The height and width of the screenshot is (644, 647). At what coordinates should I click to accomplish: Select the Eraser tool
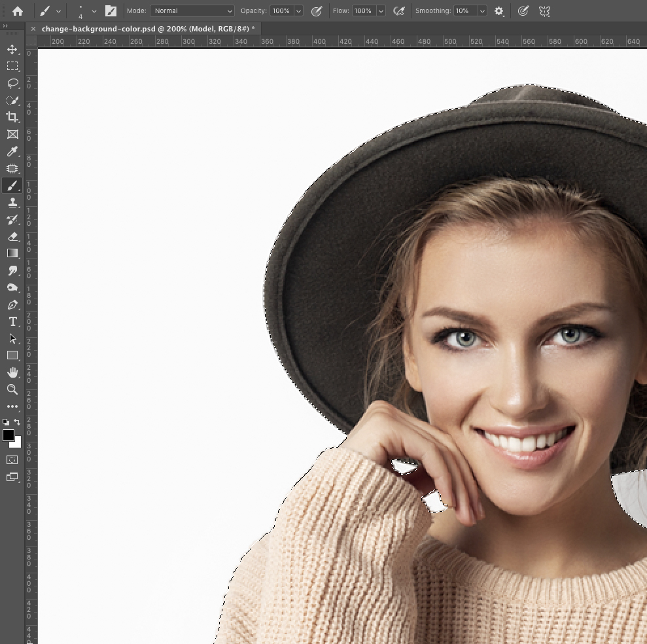click(12, 236)
